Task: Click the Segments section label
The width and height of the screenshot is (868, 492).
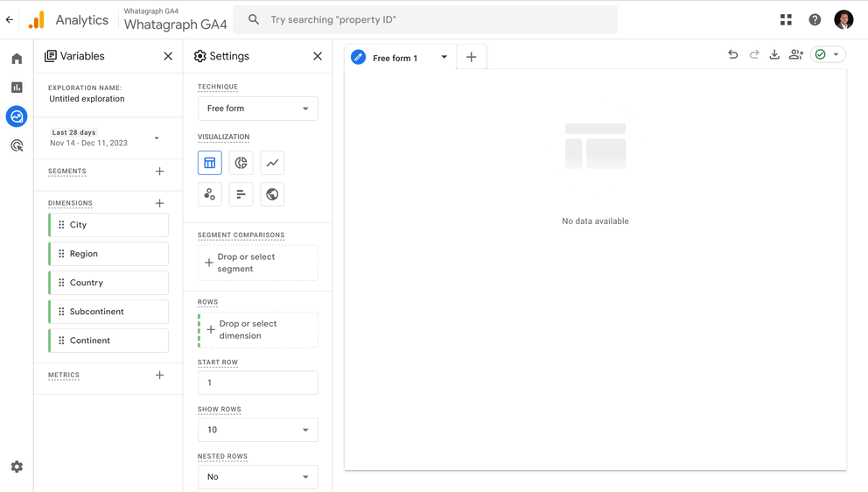Action: tap(67, 172)
